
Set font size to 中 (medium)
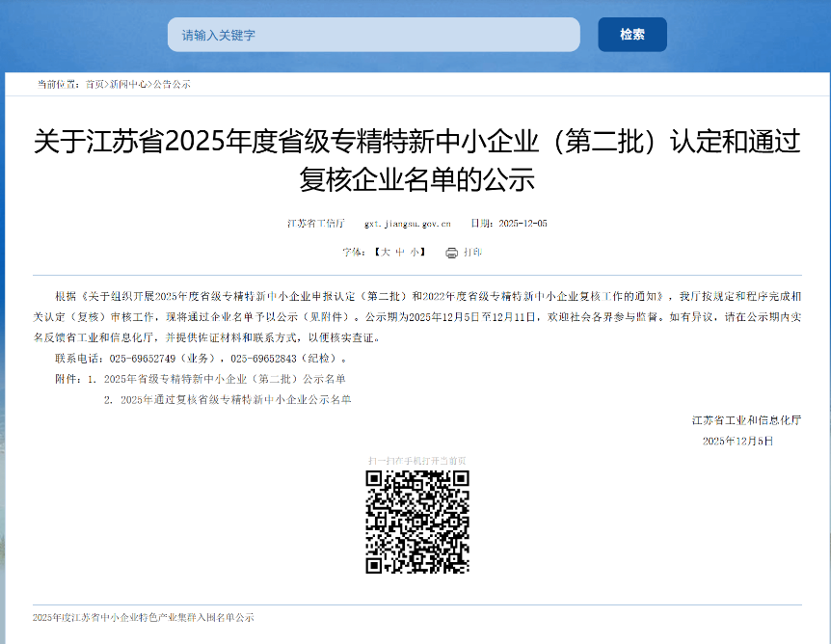(400, 253)
